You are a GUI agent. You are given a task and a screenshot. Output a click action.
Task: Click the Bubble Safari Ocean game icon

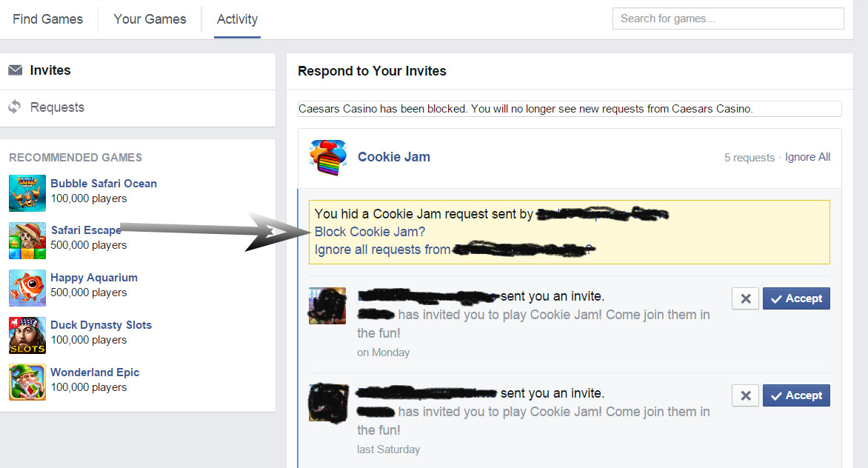(27, 193)
